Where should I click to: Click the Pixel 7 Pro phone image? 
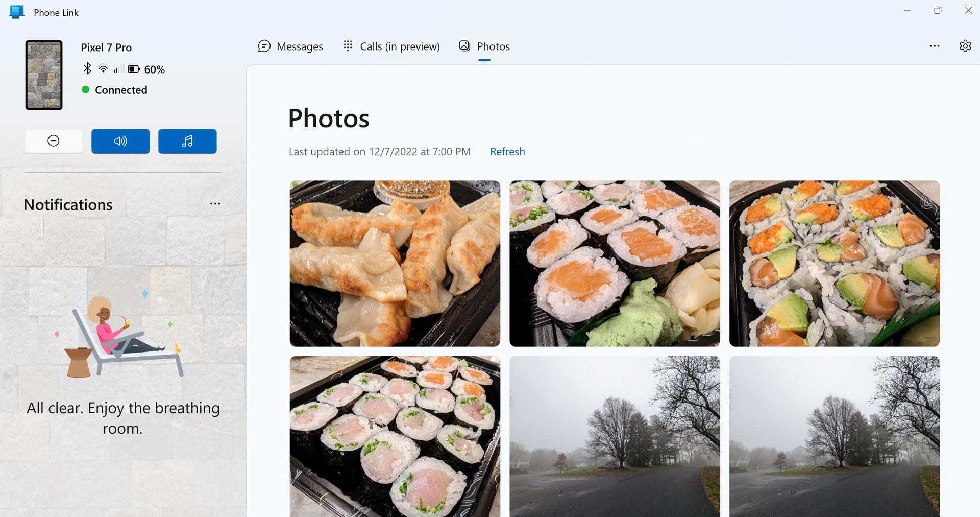pyautogui.click(x=44, y=75)
